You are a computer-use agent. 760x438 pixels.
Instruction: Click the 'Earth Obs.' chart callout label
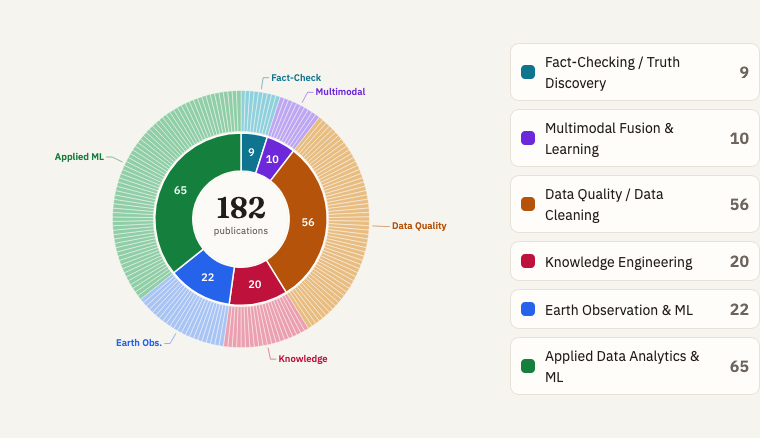click(139, 343)
